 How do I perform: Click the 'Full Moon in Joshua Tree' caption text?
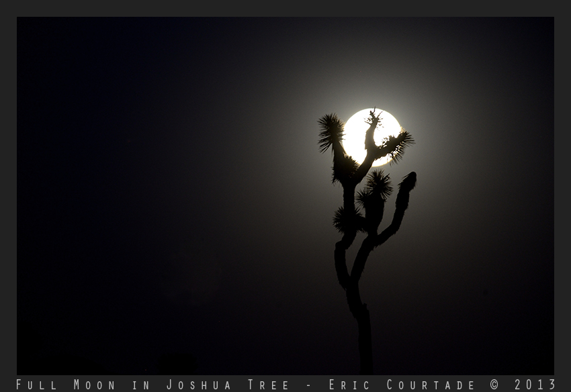tap(153, 385)
